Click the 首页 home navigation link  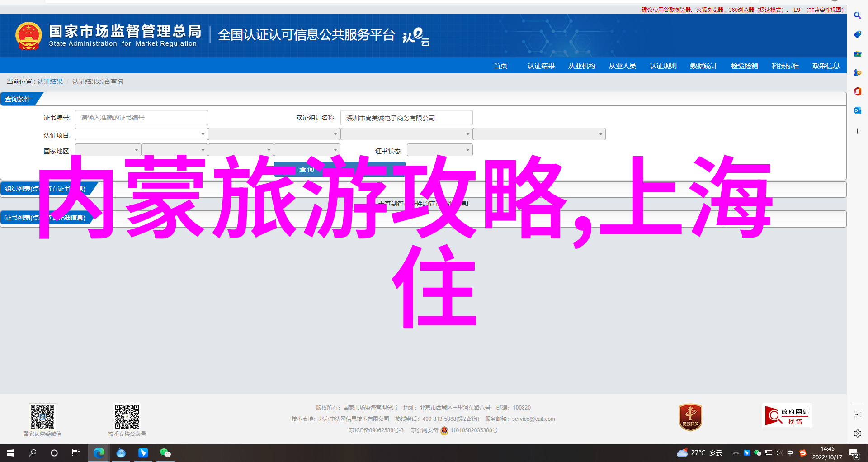(x=500, y=66)
